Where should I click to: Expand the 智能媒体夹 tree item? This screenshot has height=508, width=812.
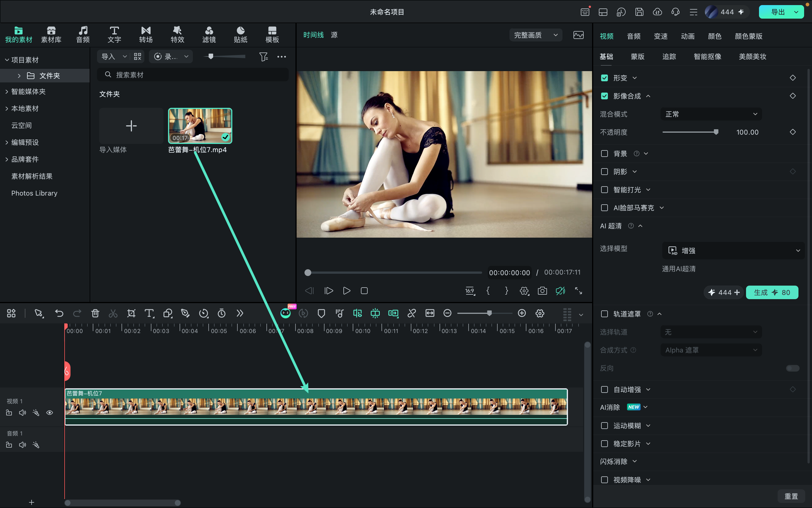point(7,91)
